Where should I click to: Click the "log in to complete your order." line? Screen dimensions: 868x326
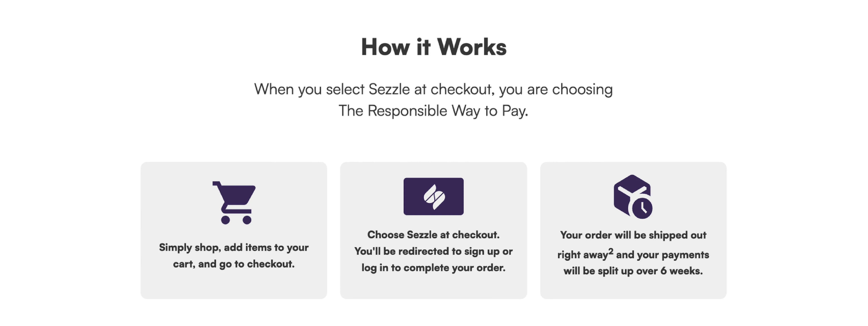[x=433, y=268]
